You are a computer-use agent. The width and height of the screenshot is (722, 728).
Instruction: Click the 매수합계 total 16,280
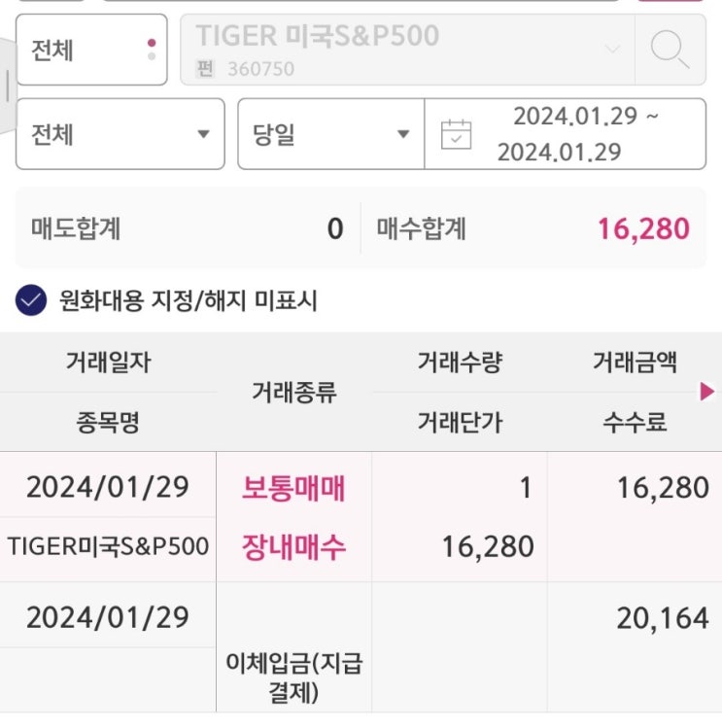tap(642, 229)
